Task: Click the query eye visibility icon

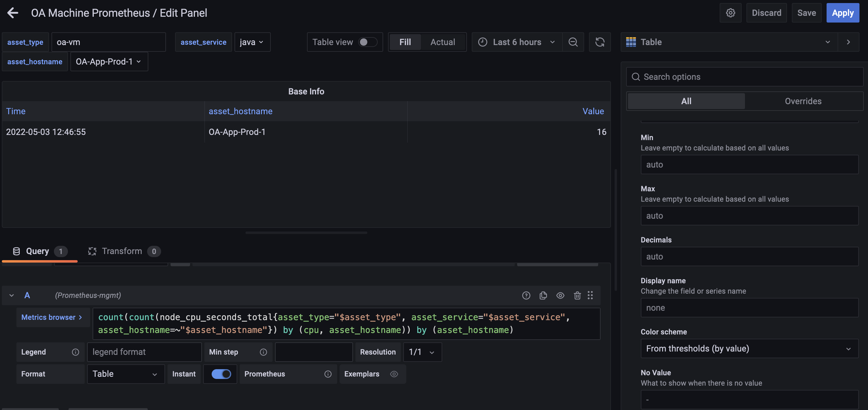Action: click(561, 295)
